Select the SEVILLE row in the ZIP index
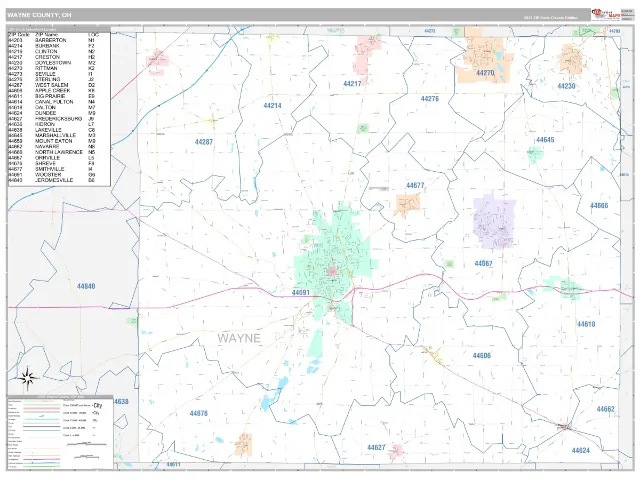This screenshot has width=640, height=480. tap(52, 74)
